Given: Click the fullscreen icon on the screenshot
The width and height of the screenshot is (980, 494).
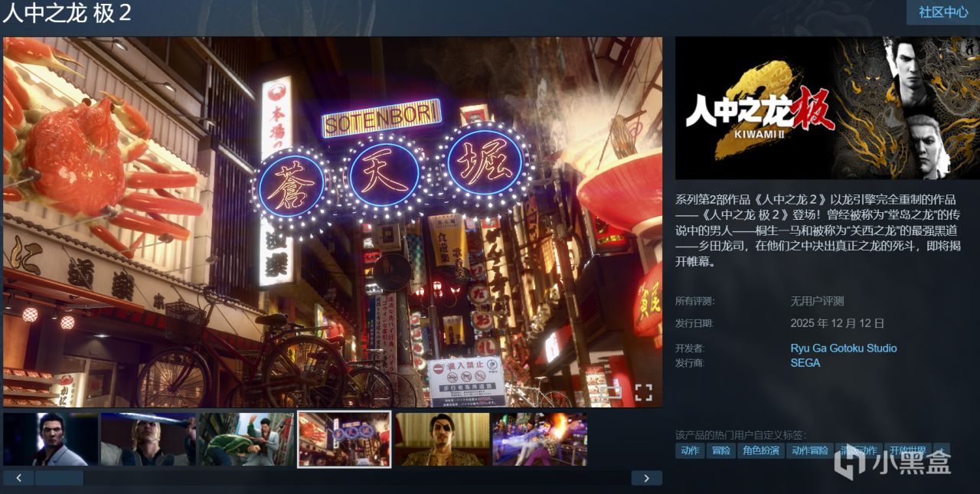Looking at the screenshot, I should pyautogui.click(x=644, y=393).
